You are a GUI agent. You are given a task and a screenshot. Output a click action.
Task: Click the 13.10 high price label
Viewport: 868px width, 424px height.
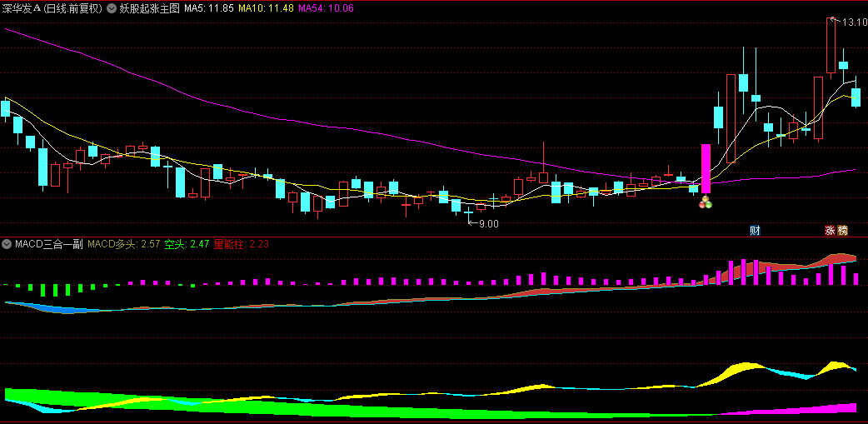point(854,22)
